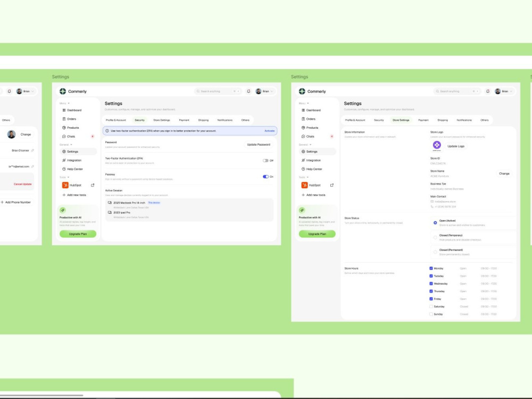Click the search field in the Security frame
Screen dimensions: 532x399
click(218, 92)
